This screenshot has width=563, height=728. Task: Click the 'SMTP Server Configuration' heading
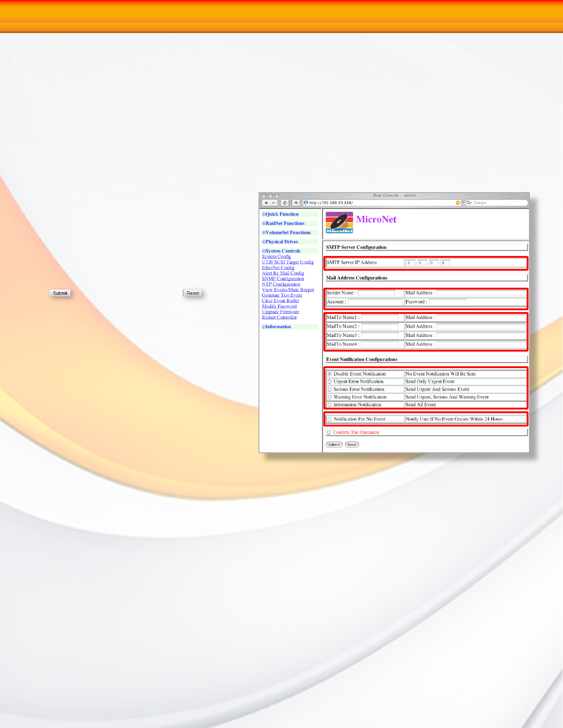356,247
